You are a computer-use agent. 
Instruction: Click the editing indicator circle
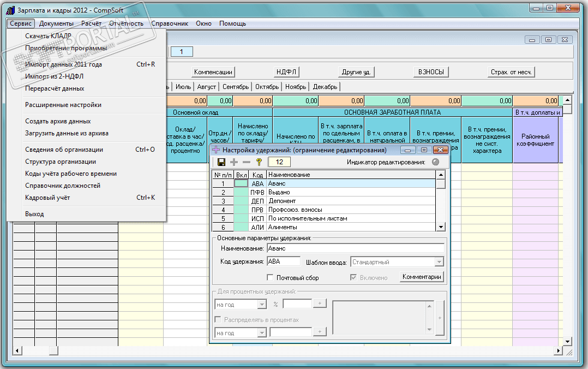point(435,162)
